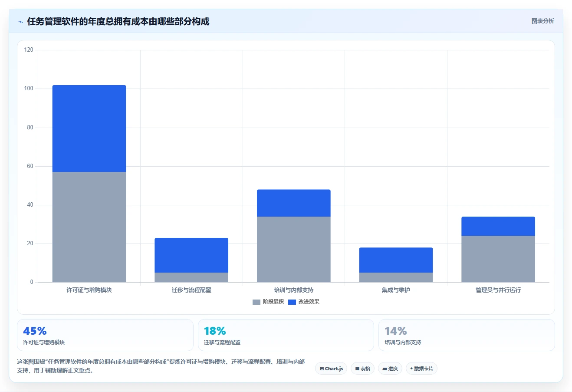This screenshot has height=392, width=572.
Task: Click the 图表分析 label in the header
Action: [542, 21]
